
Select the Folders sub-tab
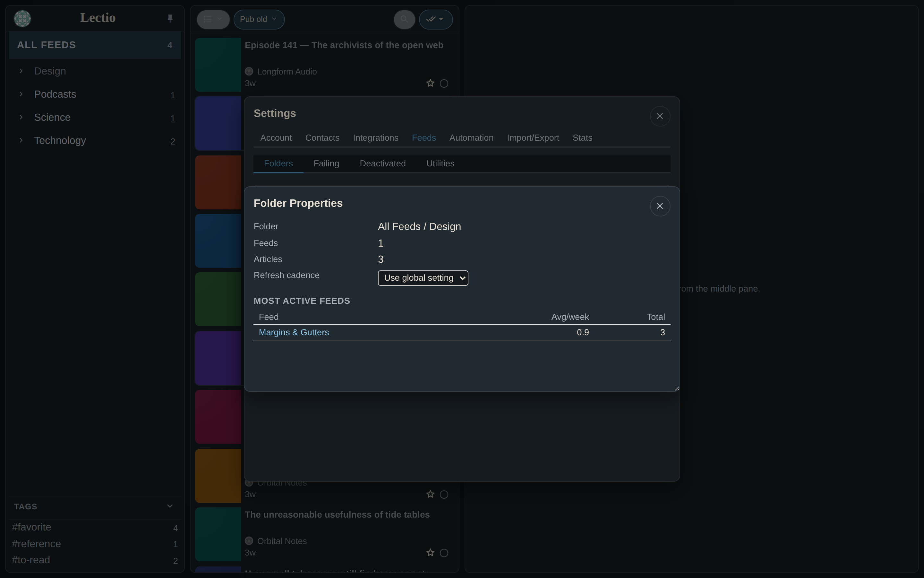point(278,164)
